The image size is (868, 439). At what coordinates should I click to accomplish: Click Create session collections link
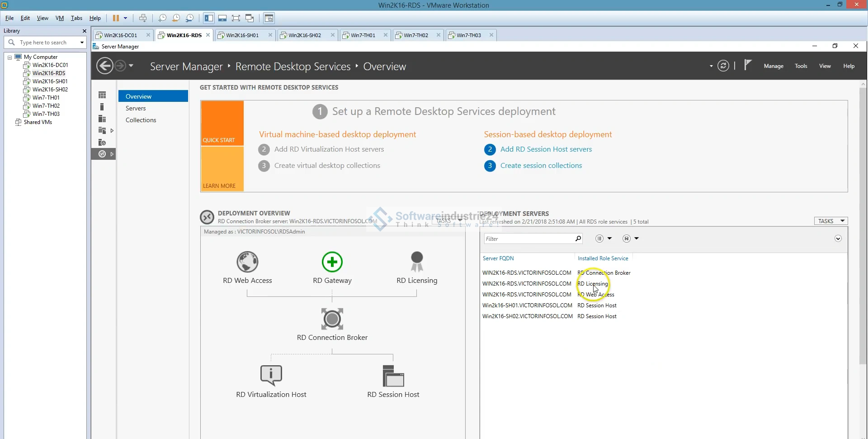541,166
